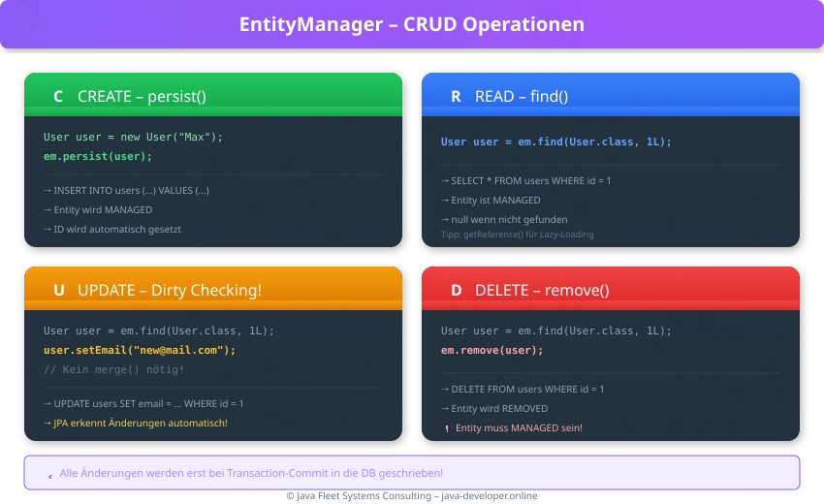Click the "DELETE – remove()" header

tap(611, 290)
